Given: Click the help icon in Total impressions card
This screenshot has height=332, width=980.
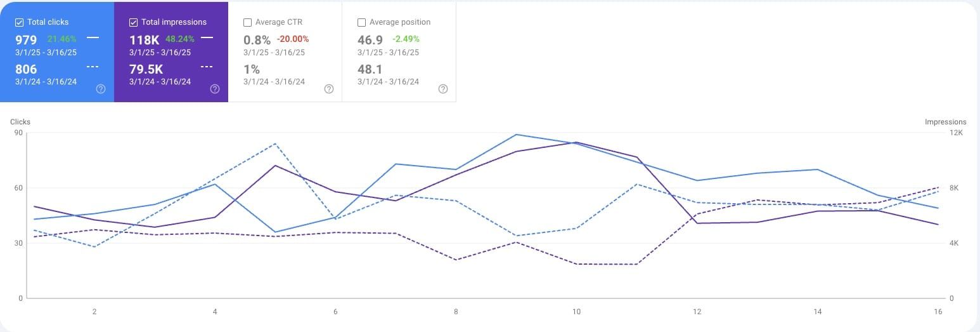Looking at the screenshot, I should pos(214,89).
